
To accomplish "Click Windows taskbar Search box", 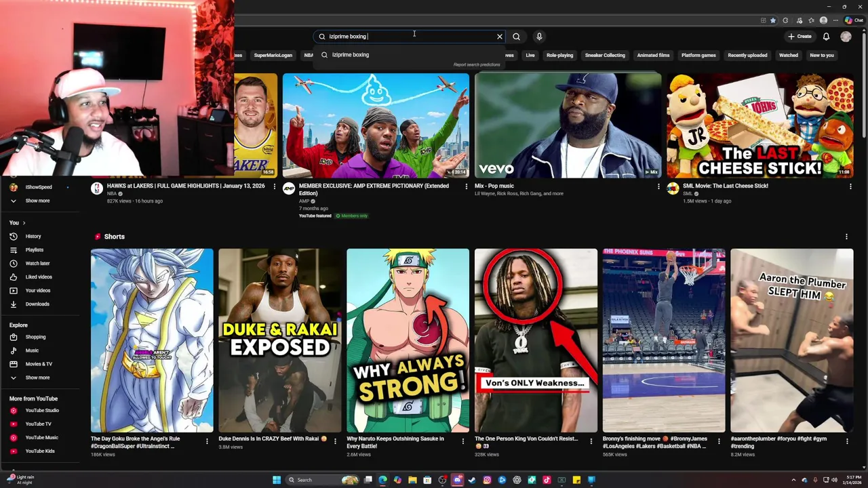I will click(x=322, y=480).
